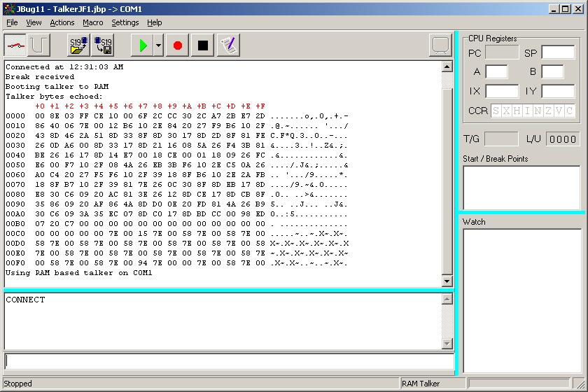Open the File menu
Viewport: 588px width, 392px height.
12,22
